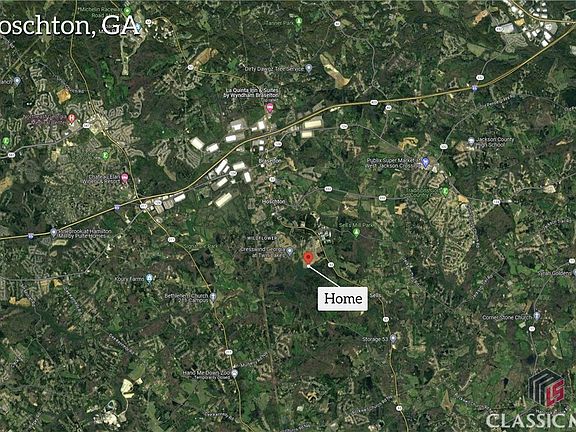Open the red hospital pin marker

point(72,118)
